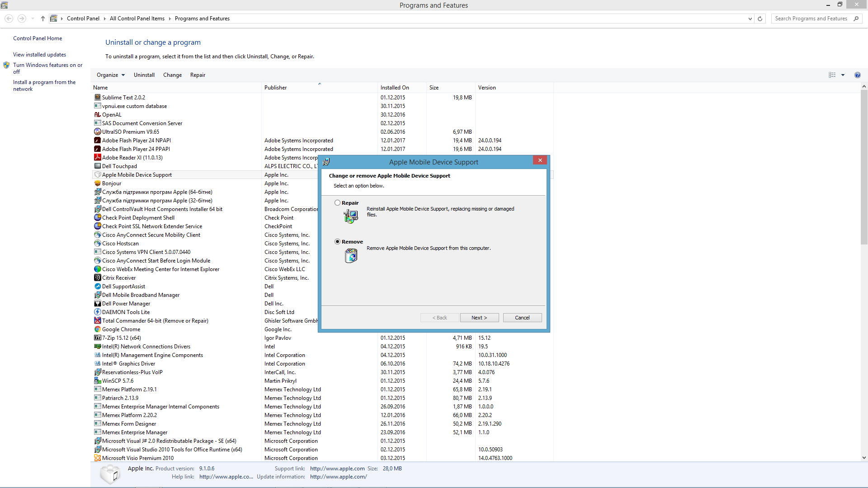Click the Change menu item
Viewport: 868px width, 488px height.
pyautogui.click(x=172, y=75)
